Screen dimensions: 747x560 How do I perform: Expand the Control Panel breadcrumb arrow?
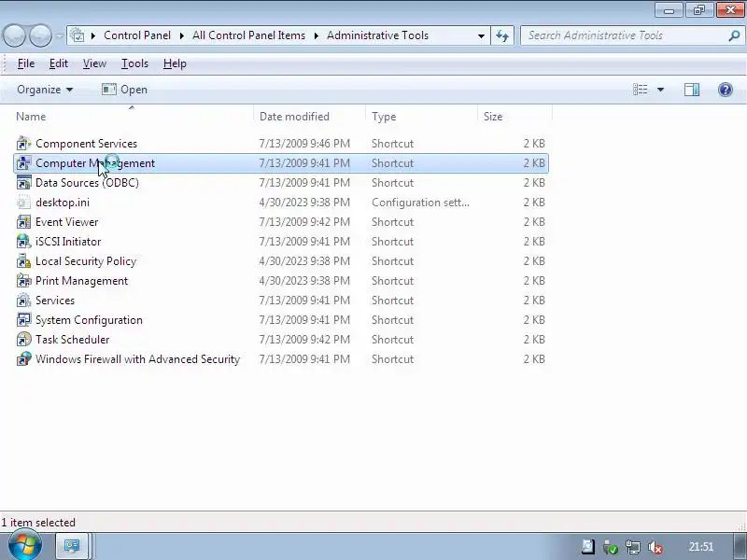click(181, 35)
